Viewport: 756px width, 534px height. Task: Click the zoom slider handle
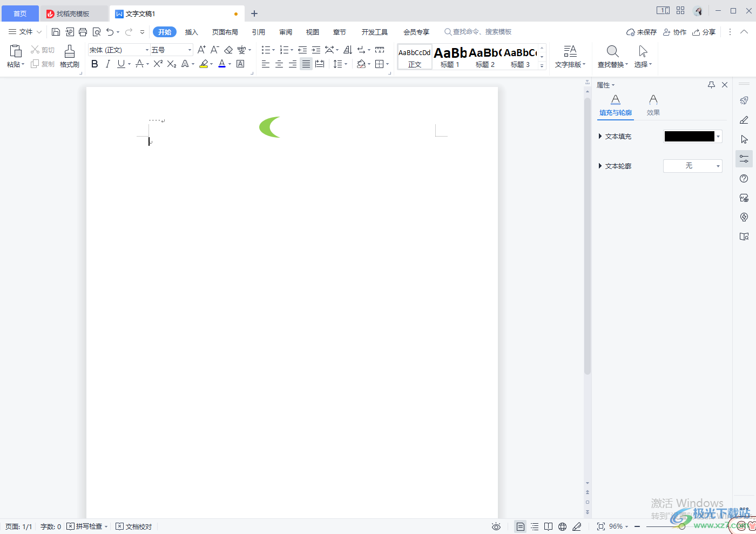coord(682,526)
